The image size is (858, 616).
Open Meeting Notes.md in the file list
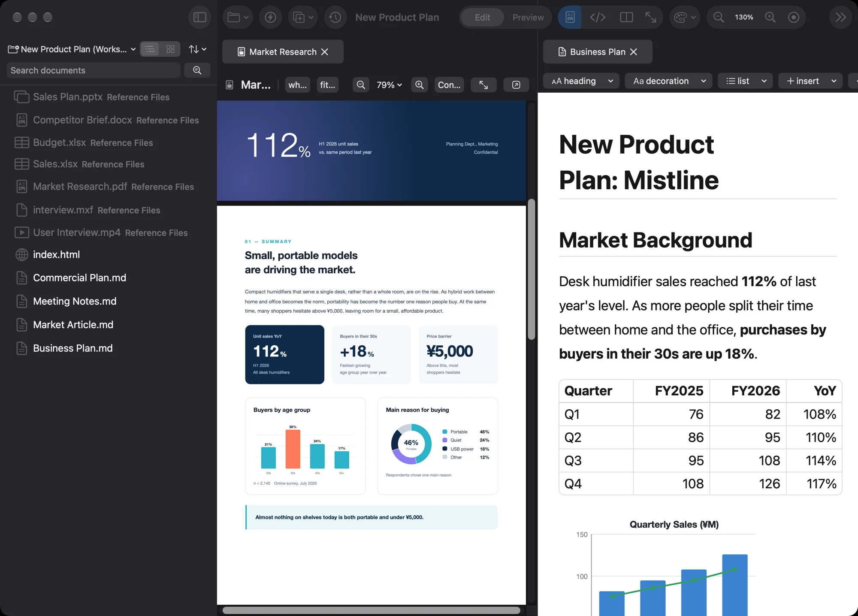75,301
